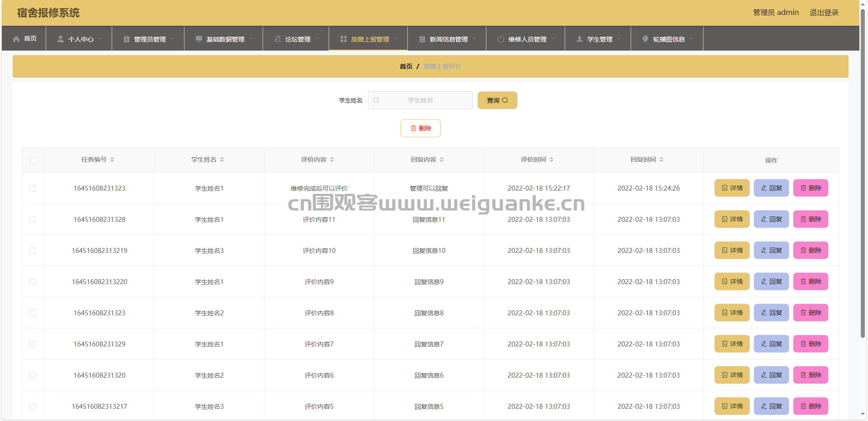Check the row with 评价内容8
The image size is (868, 421).
pyautogui.click(x=33, y=313)
